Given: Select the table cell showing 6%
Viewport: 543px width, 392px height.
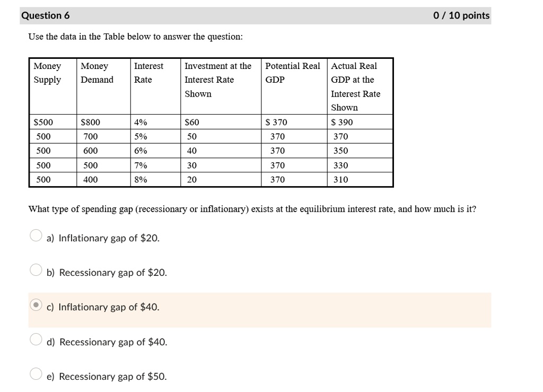Looking at the screenshot, I should tap(139, 151).
